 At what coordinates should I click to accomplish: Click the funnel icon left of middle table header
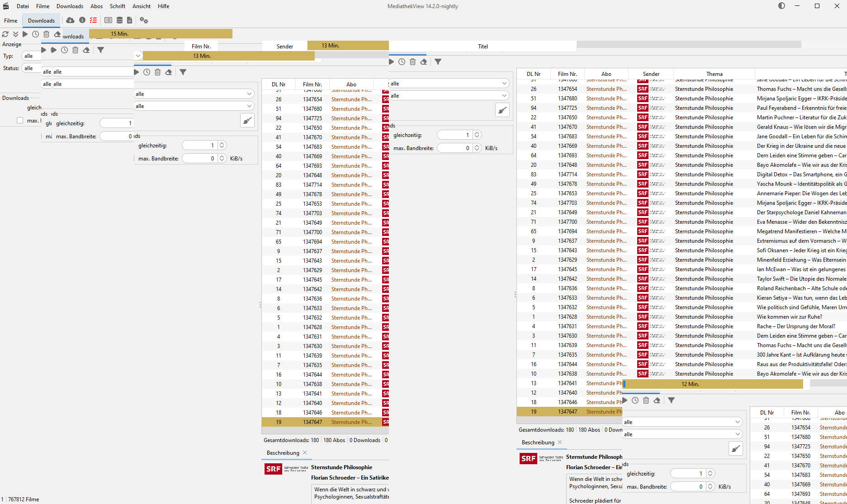pyautogui.click(x=183, y=72)
